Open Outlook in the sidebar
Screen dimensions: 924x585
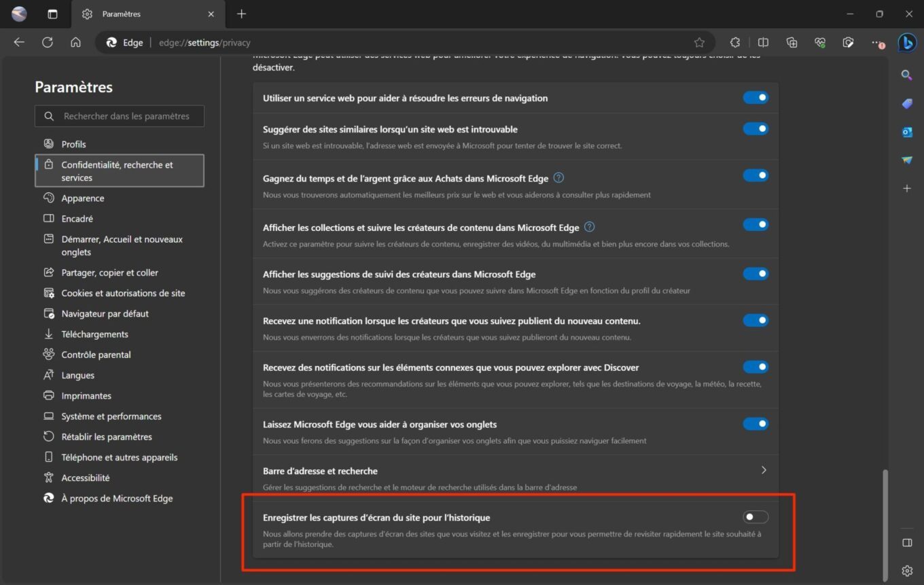(x=906, y=132)
